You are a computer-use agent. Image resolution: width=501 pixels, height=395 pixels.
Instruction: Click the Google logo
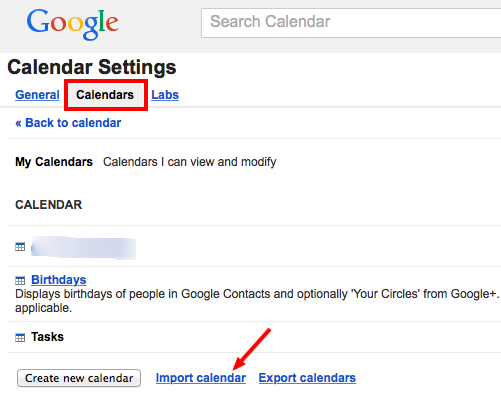point(72,24)
